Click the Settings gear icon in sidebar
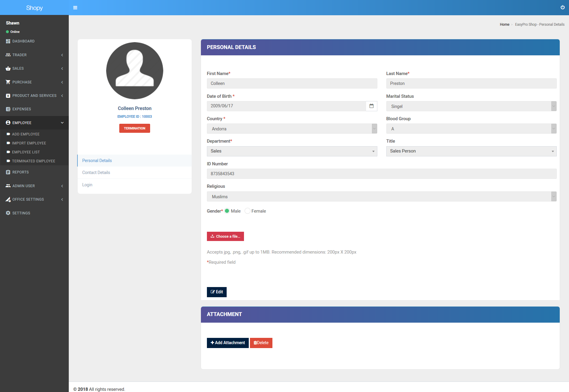The image size is (569, 392). click(8, 213)
